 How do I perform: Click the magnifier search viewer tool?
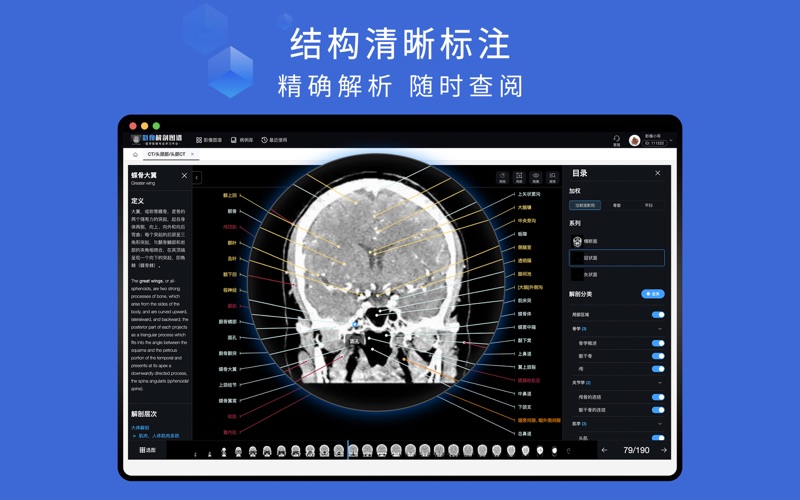[x=553, y=177]
